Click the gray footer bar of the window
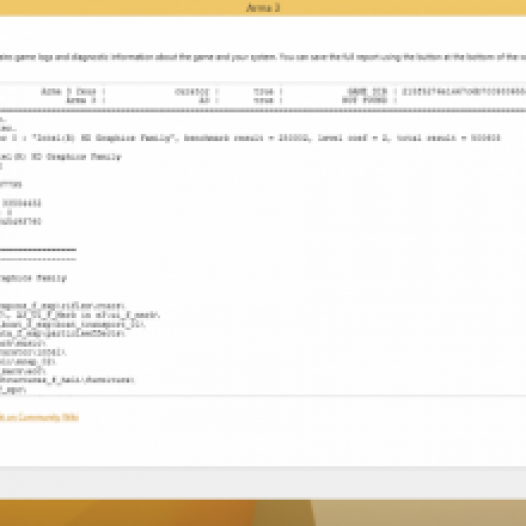Viewport: 526px width, 526px height. pyautogui.click(x=263, y=482)
